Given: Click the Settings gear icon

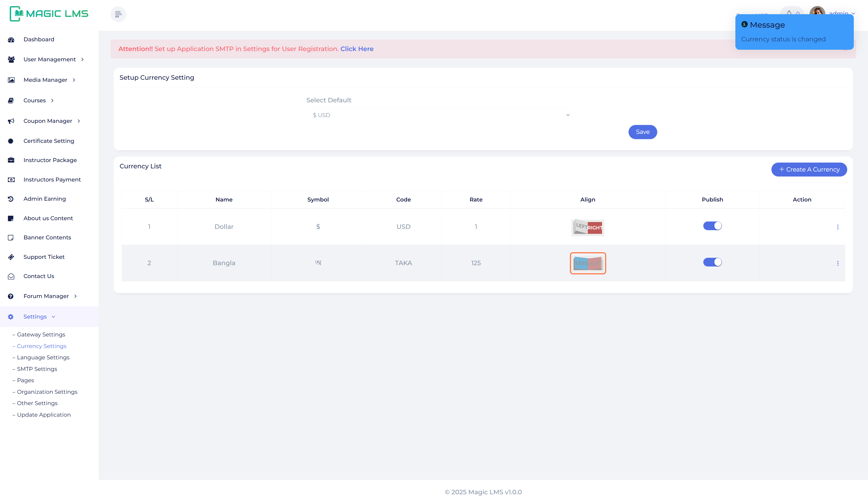Looking at the screenshot, I should pyautogui.click(x=11, y=317).
